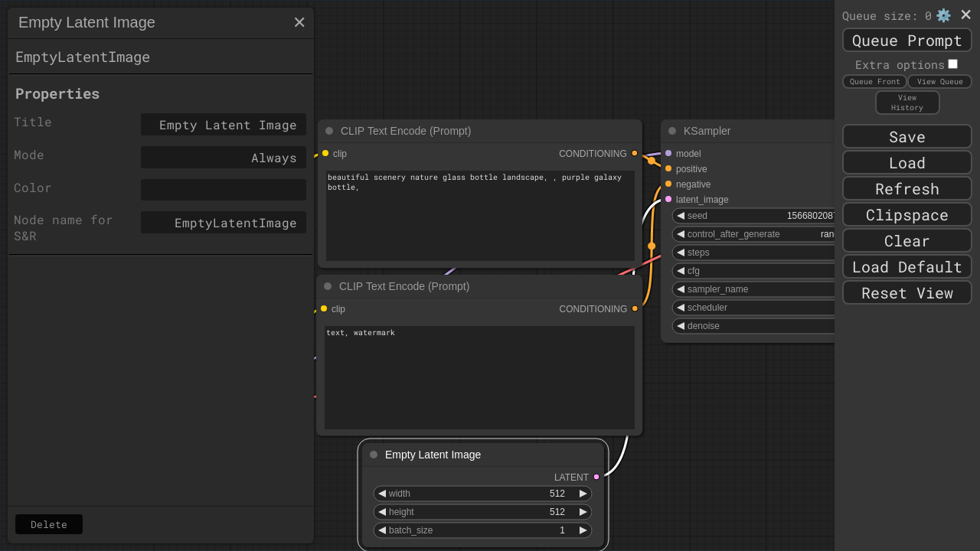980x551 pixels.
Task: Open the scheduler dropdown in KSampler
Action: coord(754,308)
